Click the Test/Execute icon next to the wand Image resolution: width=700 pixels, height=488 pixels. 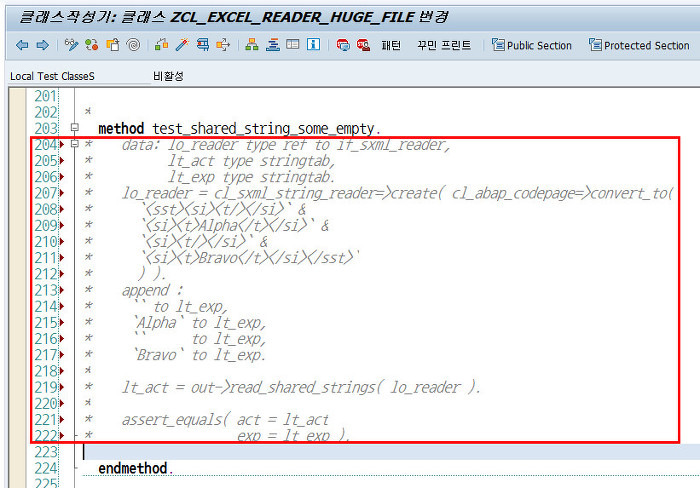point(203,45)
